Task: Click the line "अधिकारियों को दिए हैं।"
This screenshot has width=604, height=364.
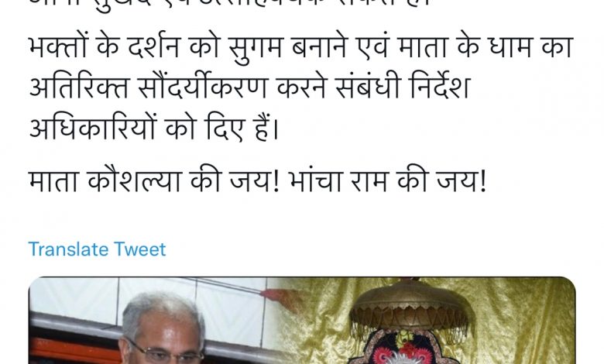Action: click(x=153, y=128)
